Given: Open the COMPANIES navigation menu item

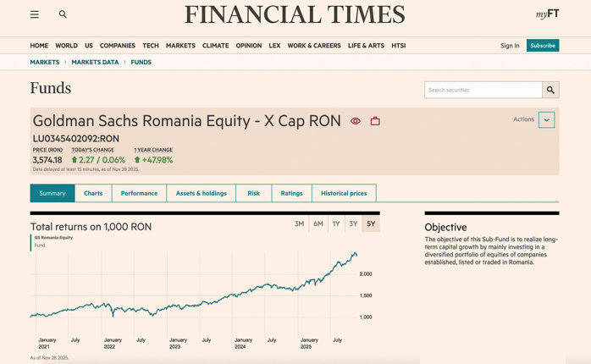Looking at the screenshot, I should coord(118,46).
